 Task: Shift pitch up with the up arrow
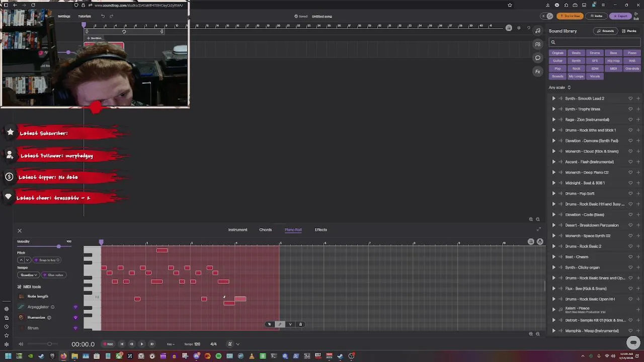[21, 260]
